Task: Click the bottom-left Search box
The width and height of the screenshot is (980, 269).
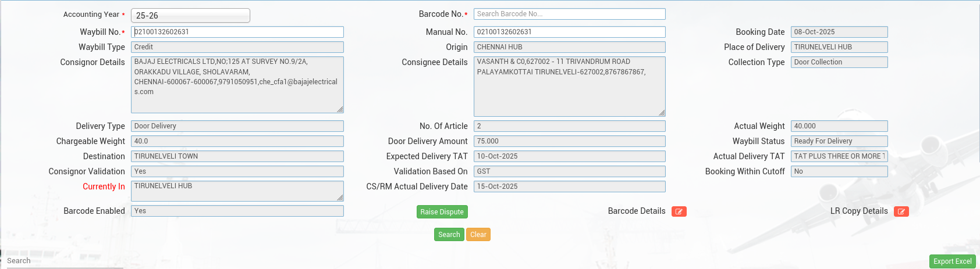Action: [62, 261]
